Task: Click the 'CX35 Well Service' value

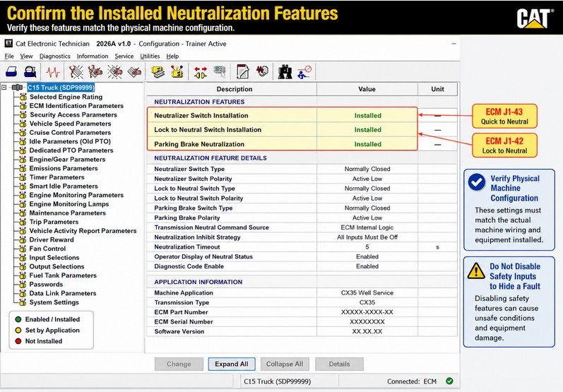Action: click(367, 293)
